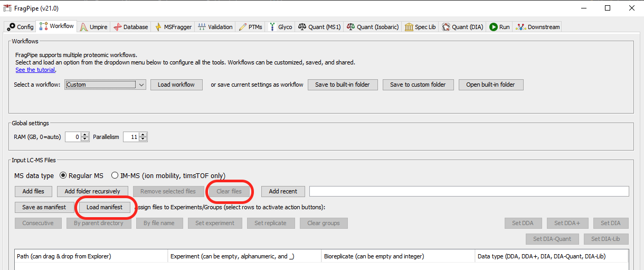Screen dimensions: 644x270
Task: Switch to the PTMs tab
Action: [x=250, y=27]
